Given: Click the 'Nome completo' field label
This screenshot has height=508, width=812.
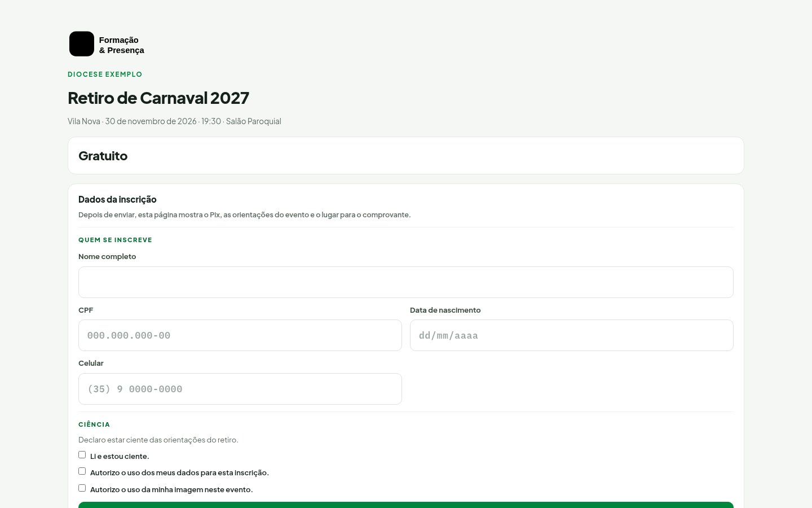Looking at the screenshot, I should click(x=107, y=257).
